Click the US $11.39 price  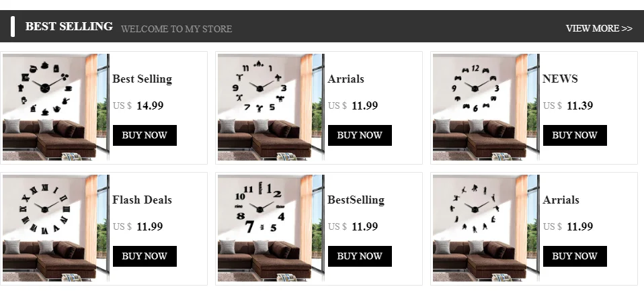(x=568, y=105)
